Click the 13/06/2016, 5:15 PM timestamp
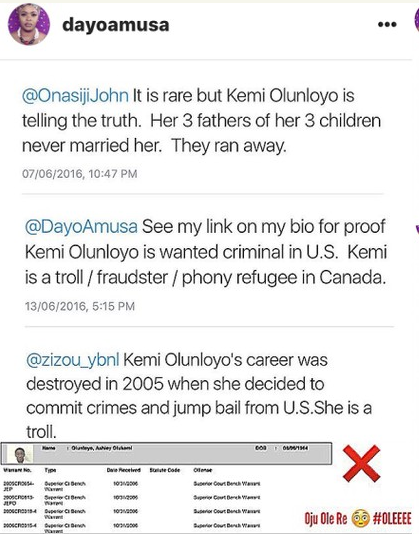The width and height of the screenshot is (419, 534). [x=80, y=306]
